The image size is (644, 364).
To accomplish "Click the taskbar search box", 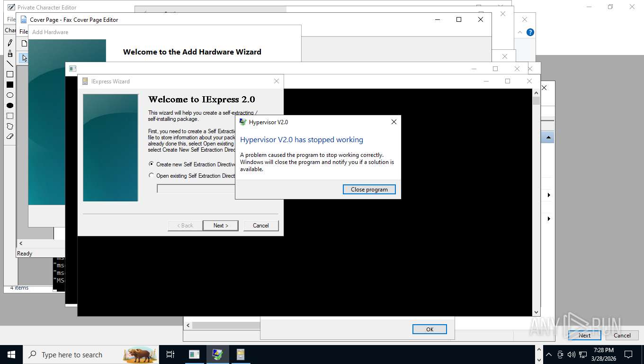I will tap(91, 355).
